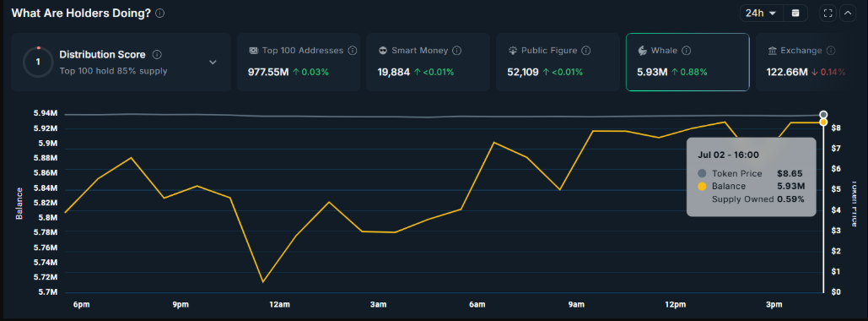
Task: Select the Top 100 Addresses card
Action: [x=299, y=62]
